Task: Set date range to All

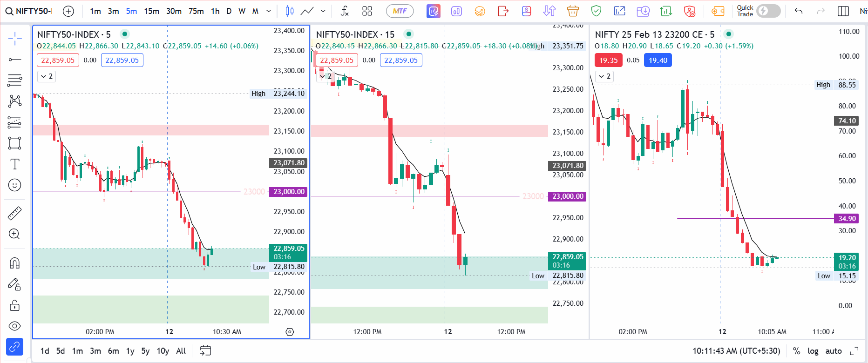Action: tap(181, 351)
